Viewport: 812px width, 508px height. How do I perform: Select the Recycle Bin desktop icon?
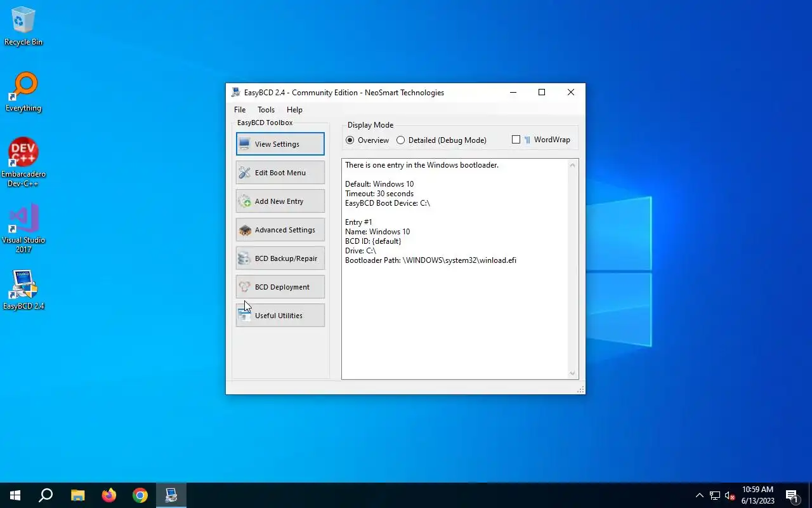(x=23, y=26)
